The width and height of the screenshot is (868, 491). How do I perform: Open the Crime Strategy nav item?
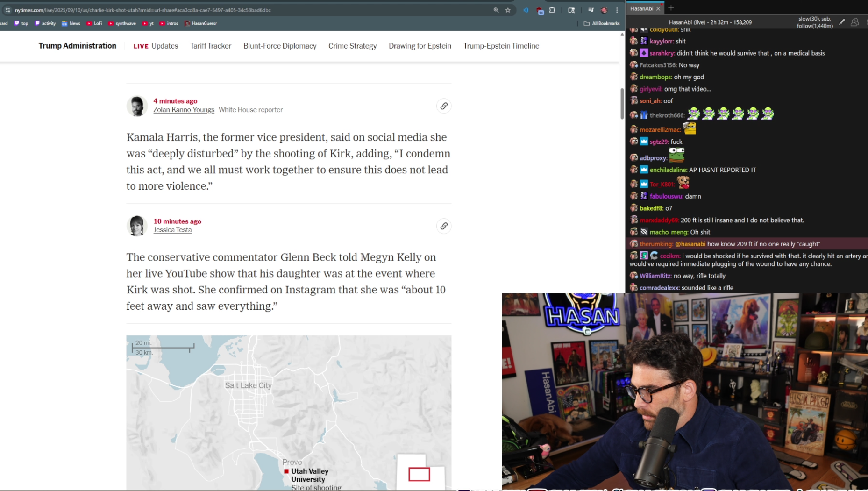coord(352,46)
